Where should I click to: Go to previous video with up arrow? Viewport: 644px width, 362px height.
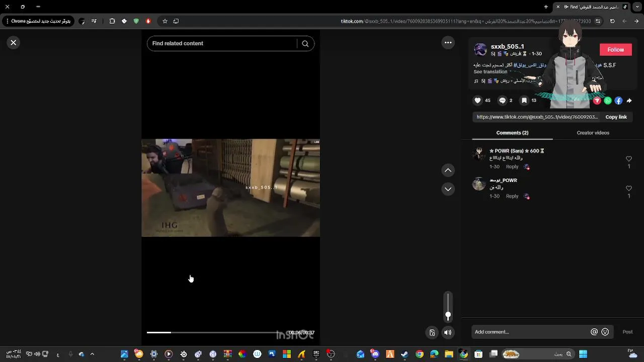point(448,170)
